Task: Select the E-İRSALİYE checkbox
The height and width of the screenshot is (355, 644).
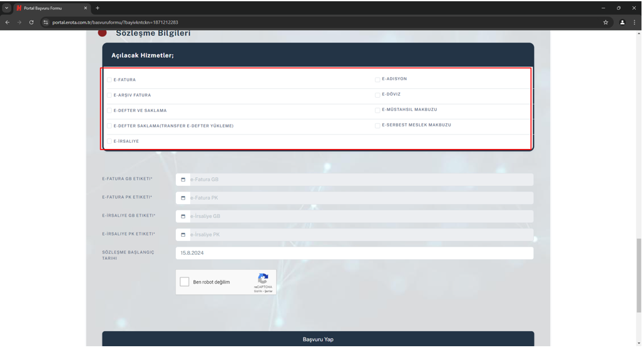Action: pyautogui.click(x=110, y=141)
